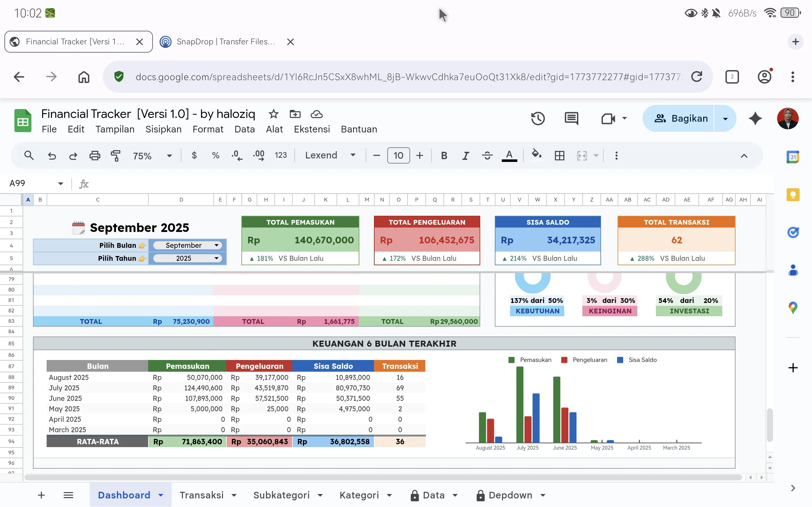Toggle italic formatting
This screenshot has height=507, width=812.
tap(465, 156)
